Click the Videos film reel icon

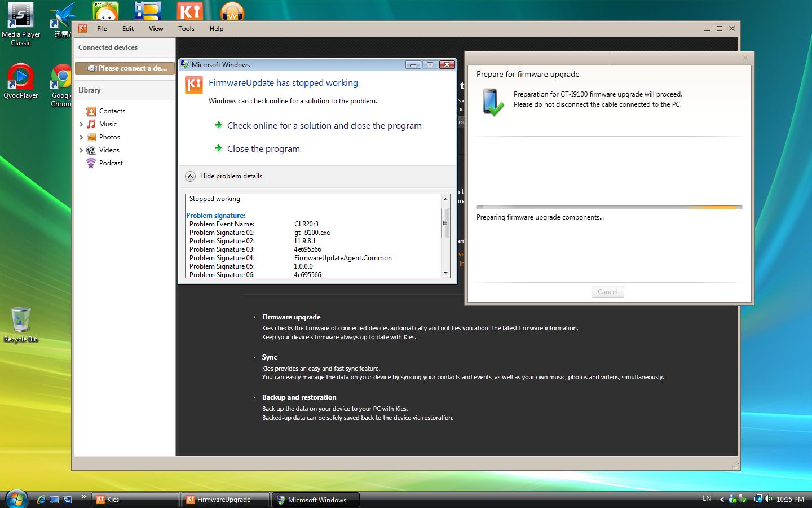[91, 150]
